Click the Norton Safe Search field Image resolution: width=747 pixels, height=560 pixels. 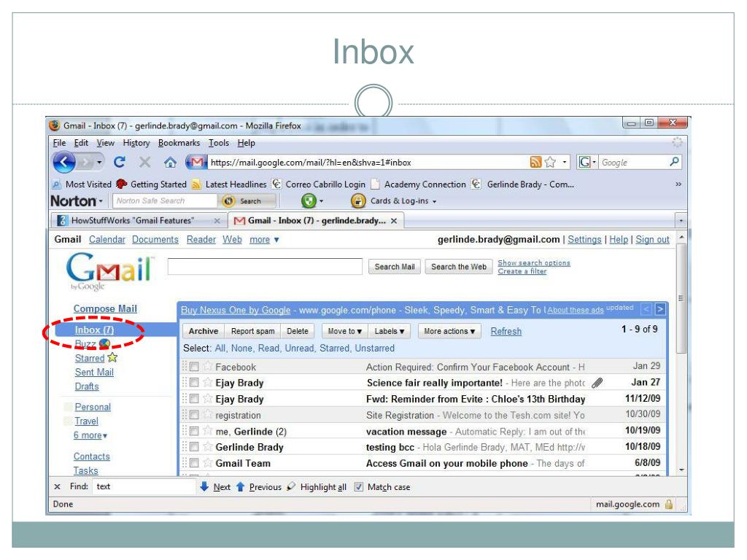coord(164,201)
